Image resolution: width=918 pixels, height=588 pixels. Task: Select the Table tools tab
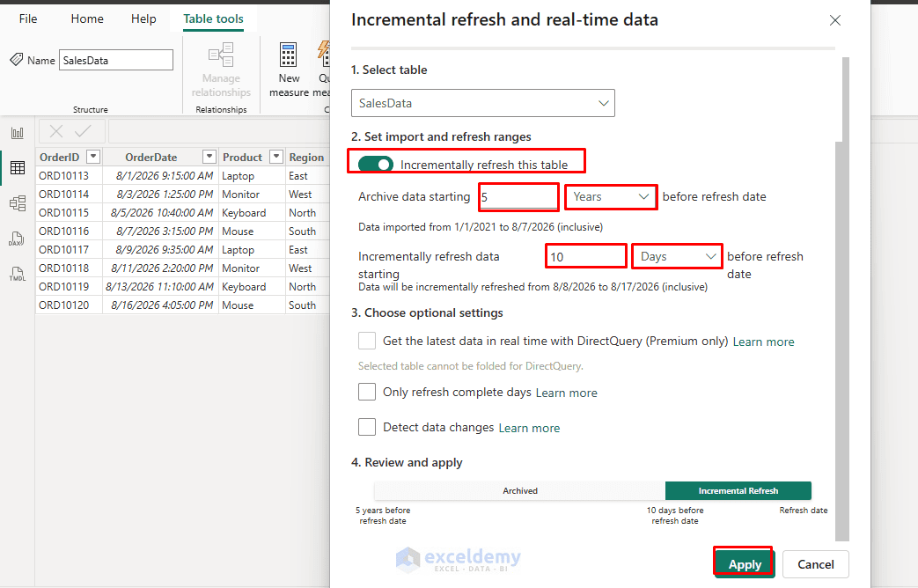coord(213,18)
